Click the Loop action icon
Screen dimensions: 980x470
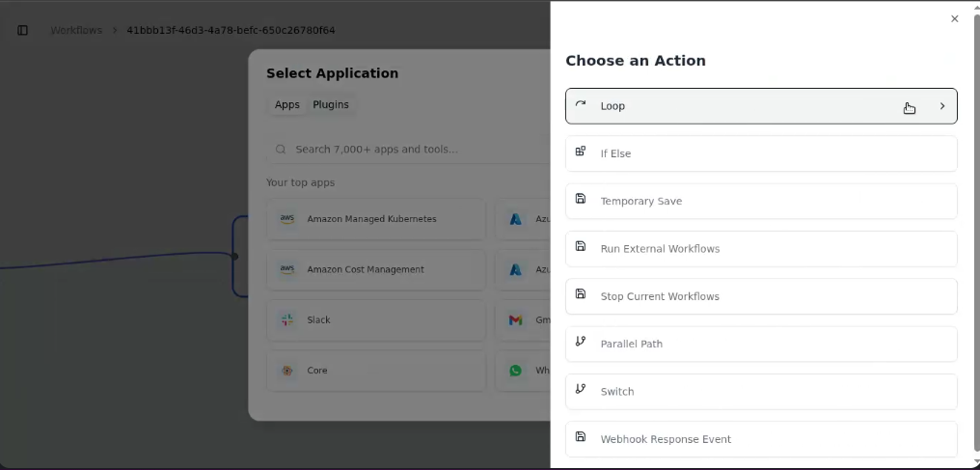pyautogui.click(x=581, y=104)
